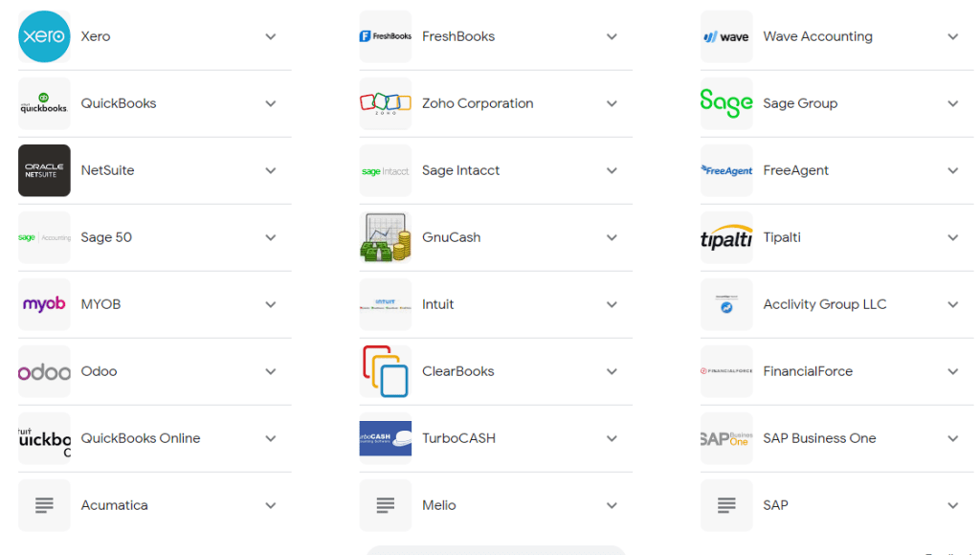Expand the SAP Business One chevron
Viewport: 980px width, 555px height.
[953, 438]
